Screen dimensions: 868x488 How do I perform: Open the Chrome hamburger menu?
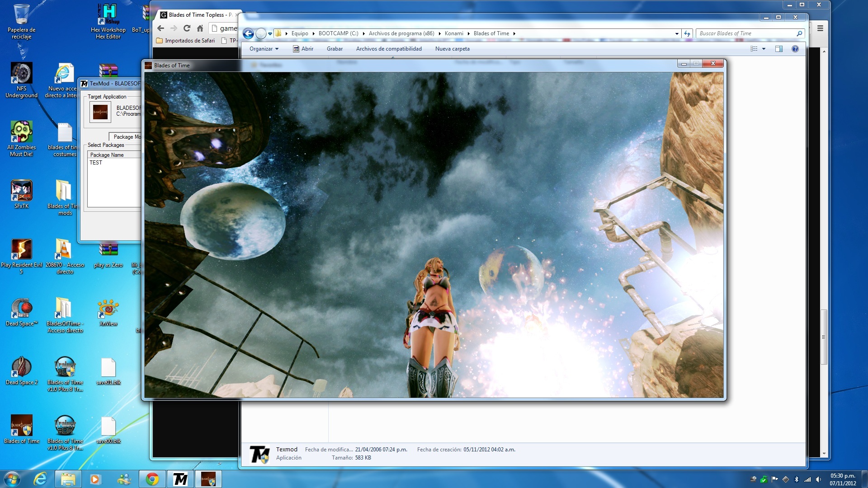(820, 28)
